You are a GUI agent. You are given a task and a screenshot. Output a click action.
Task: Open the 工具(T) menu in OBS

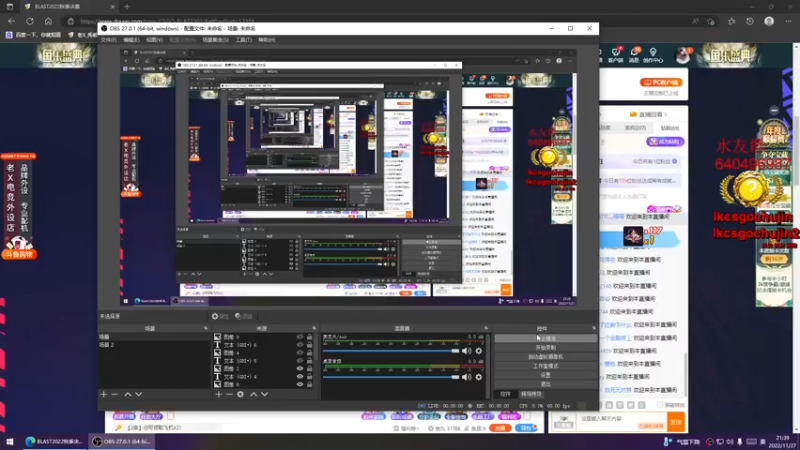243,40
